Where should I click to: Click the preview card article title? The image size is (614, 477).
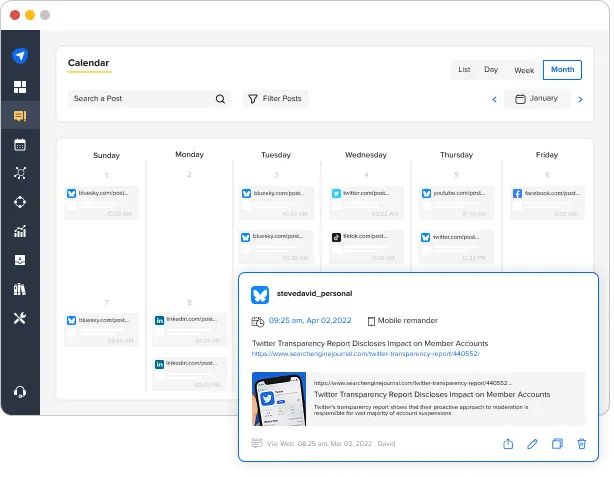click(x=432, y=394)
